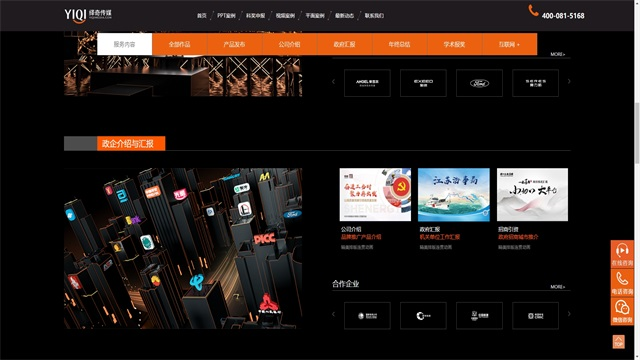The image size is (640, 360).
Task: Open 平面案例 in the top navigation
Action: 315,16
